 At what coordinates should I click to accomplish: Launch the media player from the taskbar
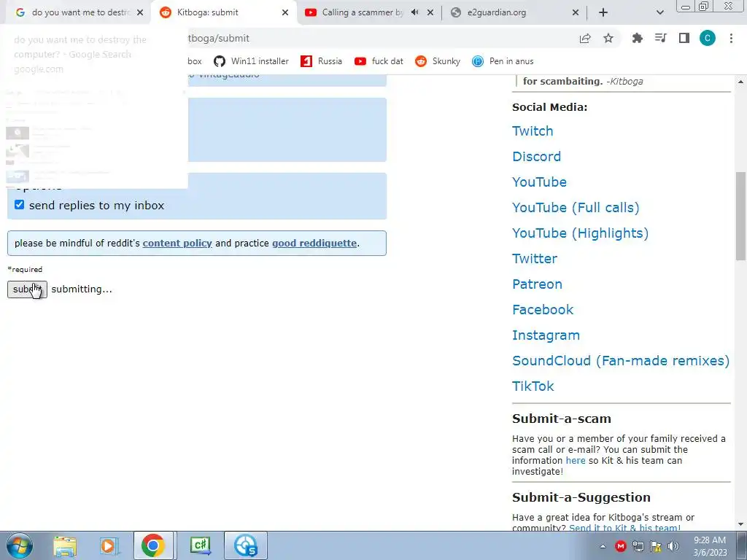(109, 545)
